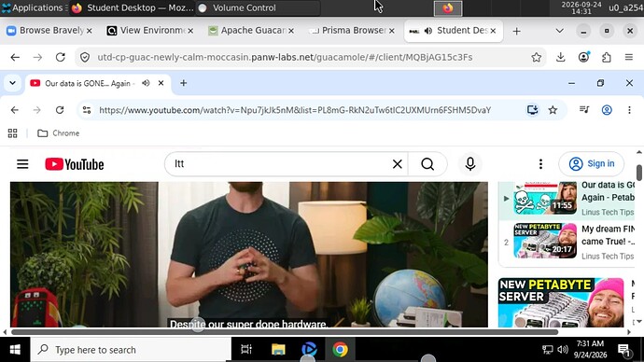
Task: Click the horizontal scrollbar under the video
Action: (x=285, y=332)
